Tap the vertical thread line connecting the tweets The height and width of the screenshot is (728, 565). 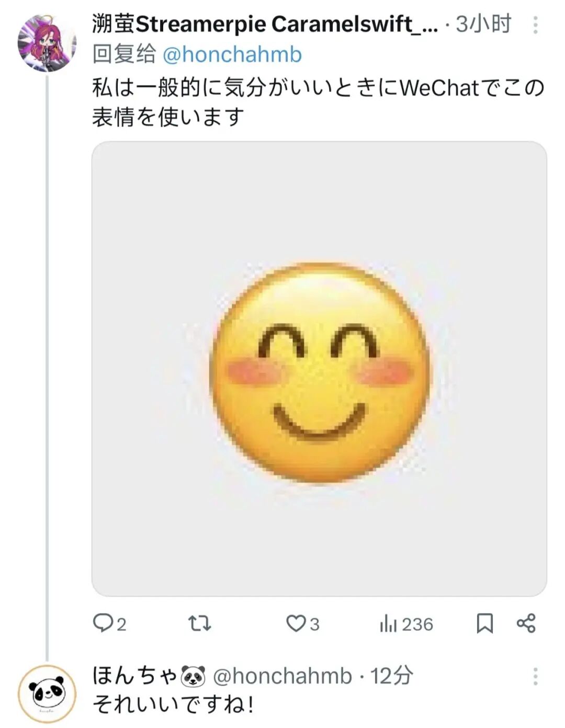click(x=47, y=366)
